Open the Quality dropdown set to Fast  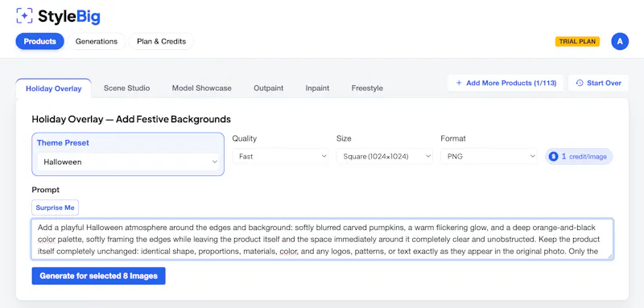coord(280,156)
